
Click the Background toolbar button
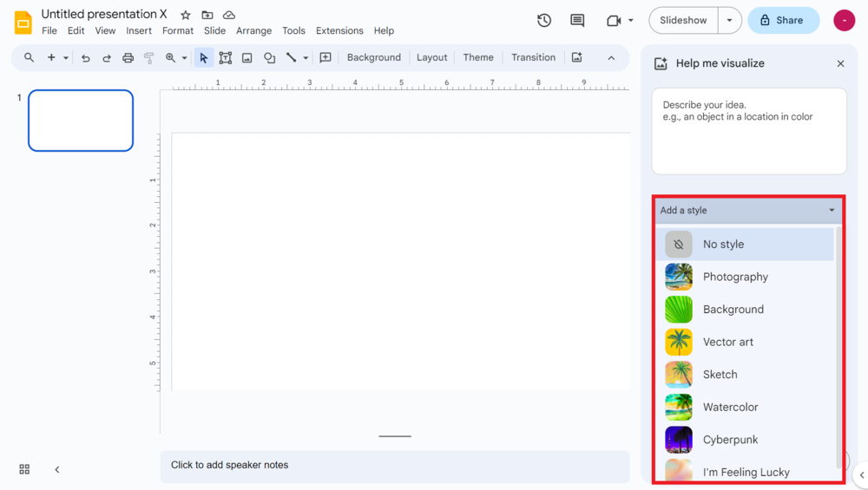pyautogui.click(x=373, y=57)
